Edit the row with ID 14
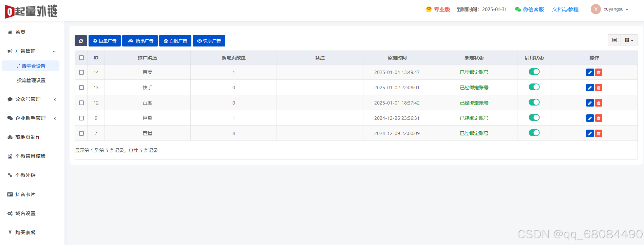 590,72
